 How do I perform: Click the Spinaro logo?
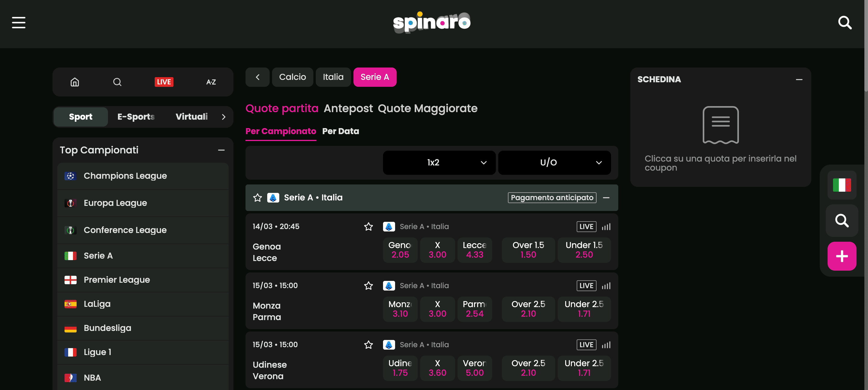[x=432, y=22]
